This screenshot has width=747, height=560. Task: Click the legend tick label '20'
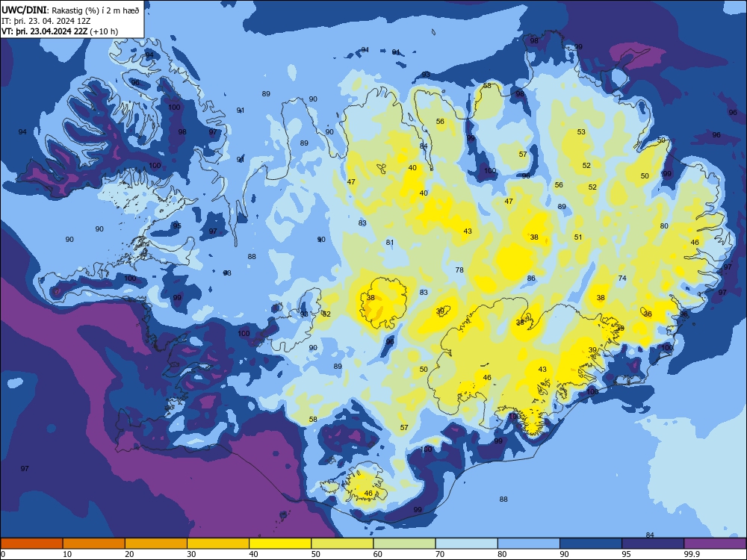129,554
